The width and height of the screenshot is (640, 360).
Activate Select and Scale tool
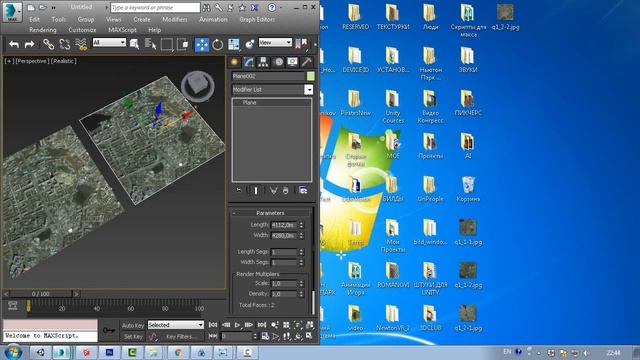pyautogui.click(x=233, y=44)
